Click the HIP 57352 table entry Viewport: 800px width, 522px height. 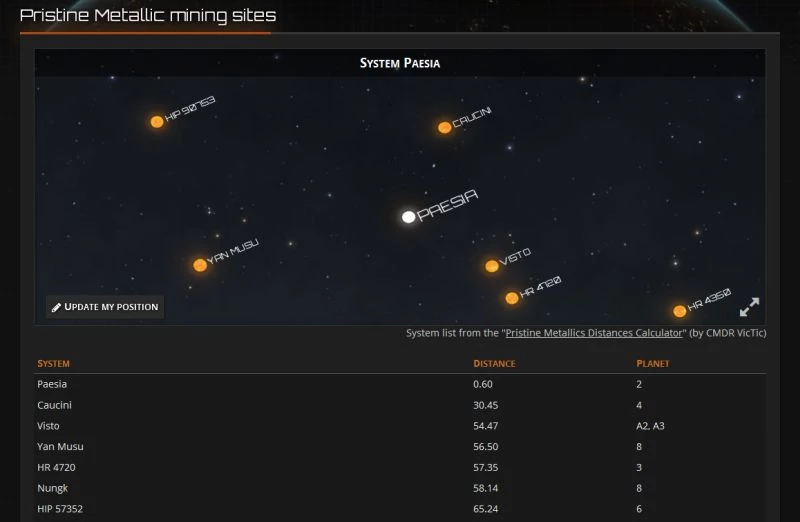[x=58, y=510]
